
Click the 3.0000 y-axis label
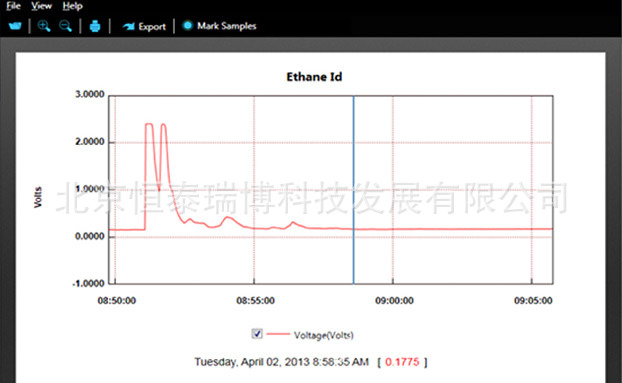90,94
